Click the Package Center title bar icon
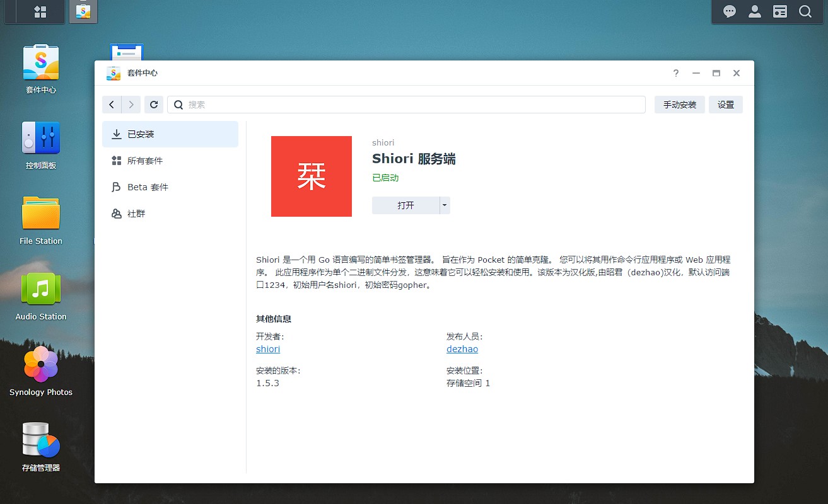Image resolution: width=828 pixels, height=504 pixels. (x=114, y=73)
